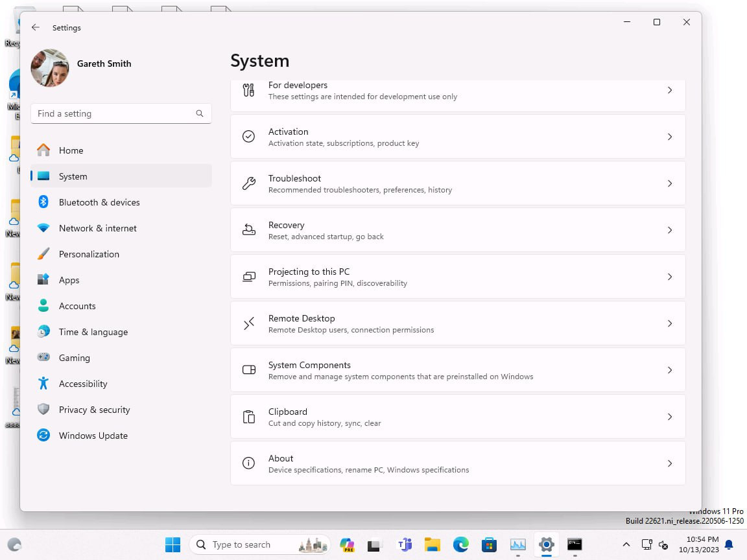
Task: Click the Recovery reset icon
Action: click(248, 230)
